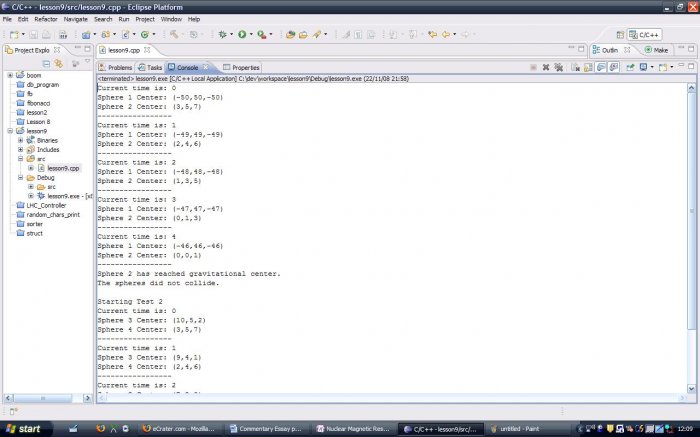Maximize the Console view
Screen dimensions: 700x437
[x=691, y=66]
